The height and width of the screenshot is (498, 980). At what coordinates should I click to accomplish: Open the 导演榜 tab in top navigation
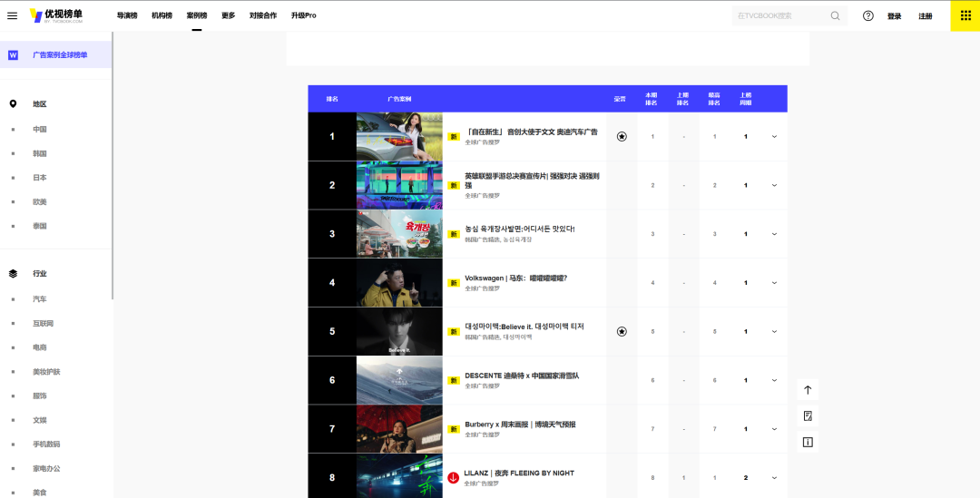point(128,15)
